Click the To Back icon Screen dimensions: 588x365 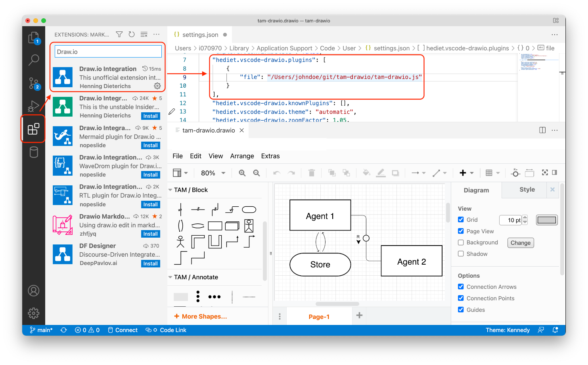(346, 173)
